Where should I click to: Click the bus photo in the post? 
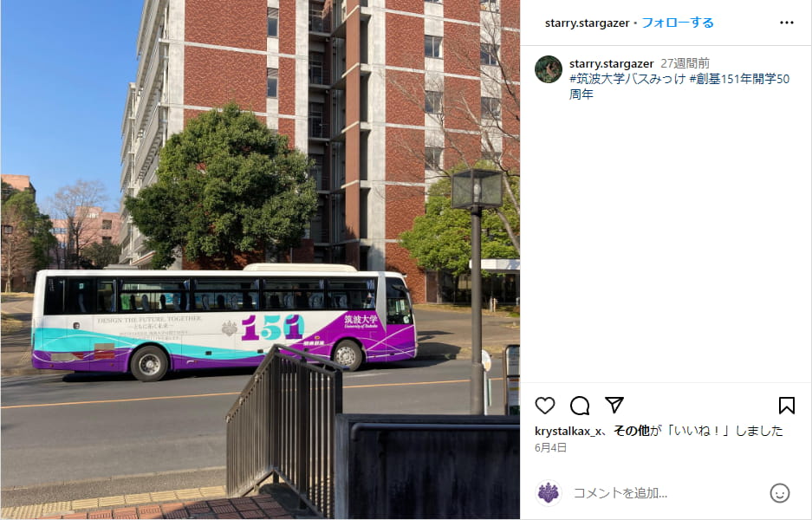(260, 260)
